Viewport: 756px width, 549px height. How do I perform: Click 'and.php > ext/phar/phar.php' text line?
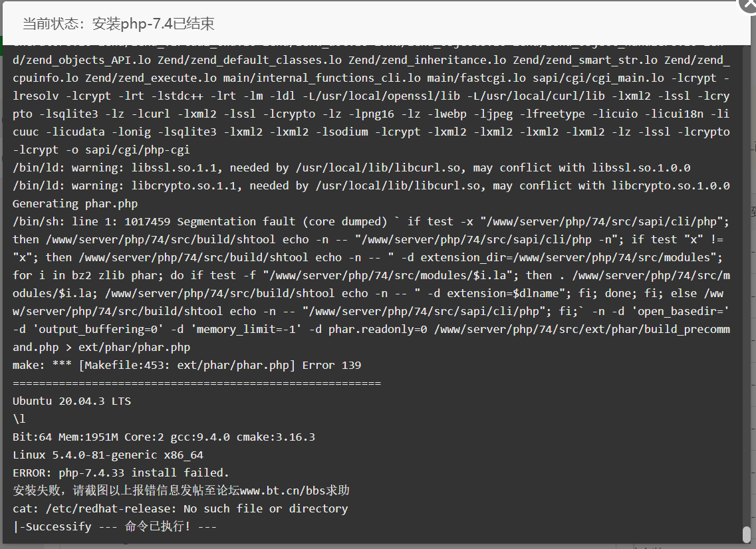click(x=101, y=347)
